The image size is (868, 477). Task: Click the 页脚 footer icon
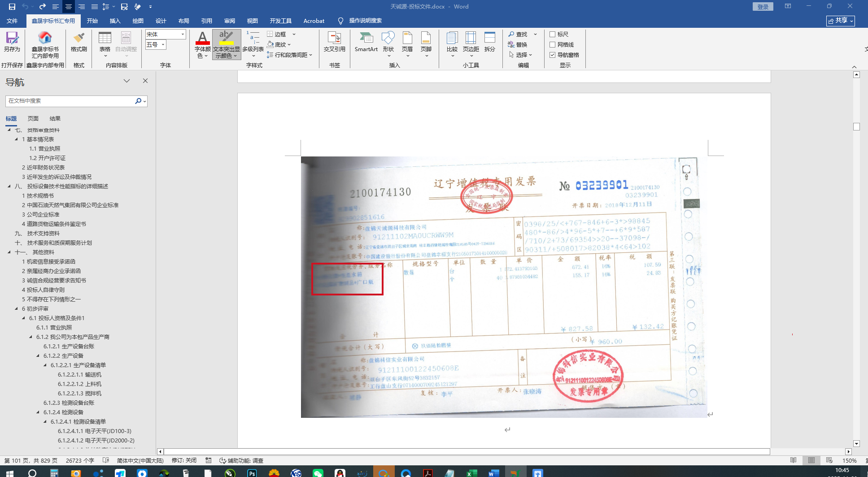click(426, 43)
